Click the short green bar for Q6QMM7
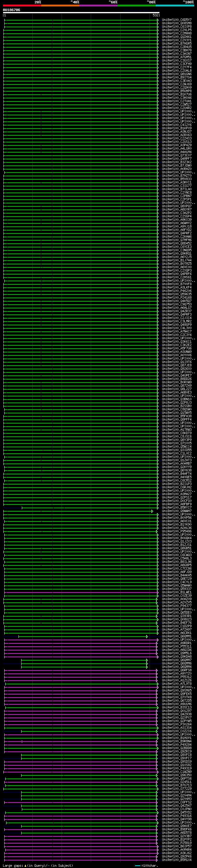 (85, 660)
